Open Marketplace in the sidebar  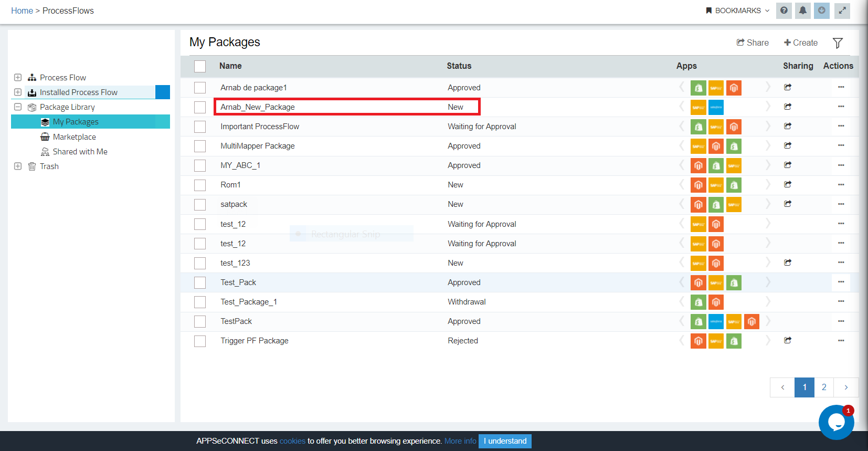pos(74,137)
